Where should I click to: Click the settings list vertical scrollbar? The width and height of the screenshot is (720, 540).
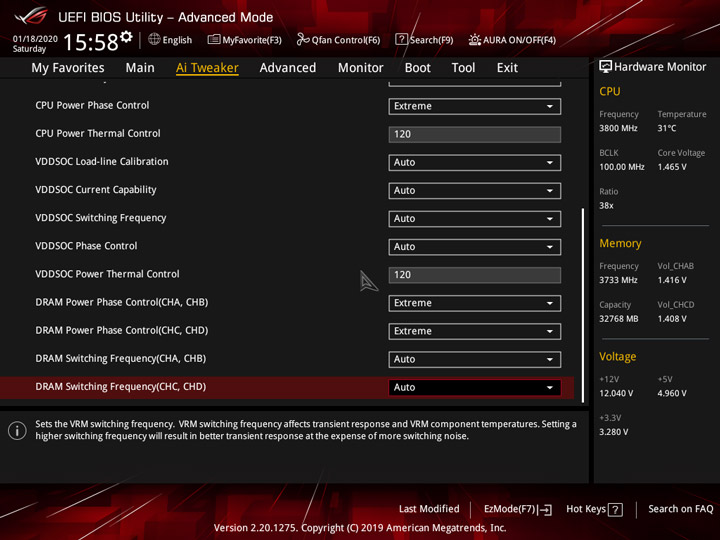pos(583,305)
